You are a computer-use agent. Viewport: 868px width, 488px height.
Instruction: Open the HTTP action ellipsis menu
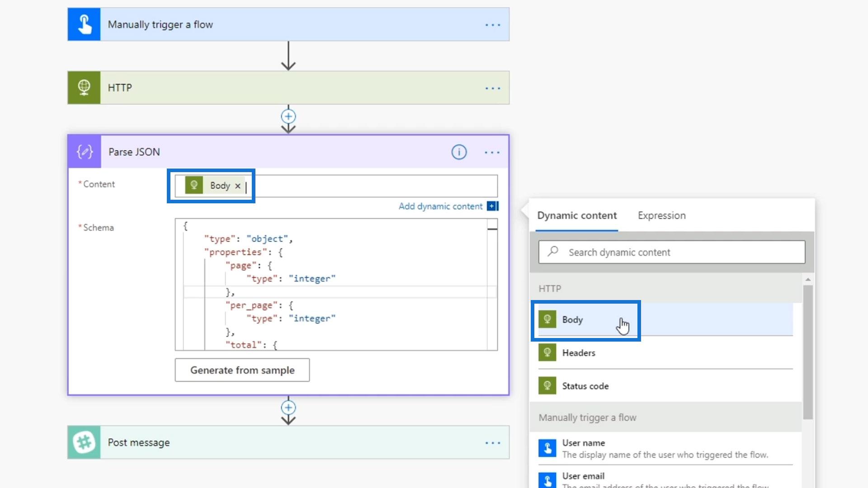[x=492, y=88]
